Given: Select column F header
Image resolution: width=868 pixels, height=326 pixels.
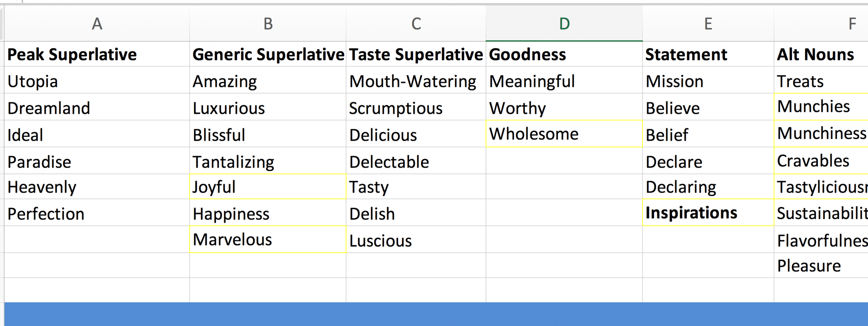Looking at the screenshot, I should pyautogui.click(x=821, y=23).
